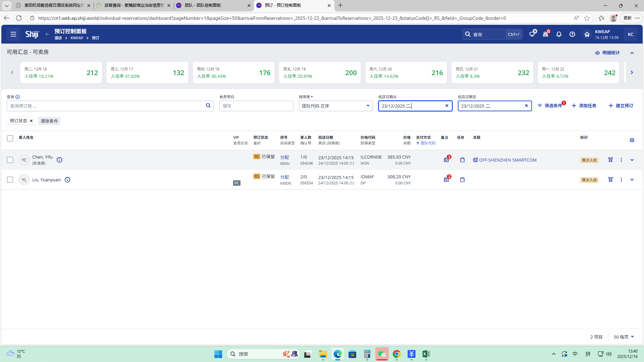This screenshot has width=644, height=362.
Task: Open three-dot actions menu for Chen, Yifu
Action: 621,160
